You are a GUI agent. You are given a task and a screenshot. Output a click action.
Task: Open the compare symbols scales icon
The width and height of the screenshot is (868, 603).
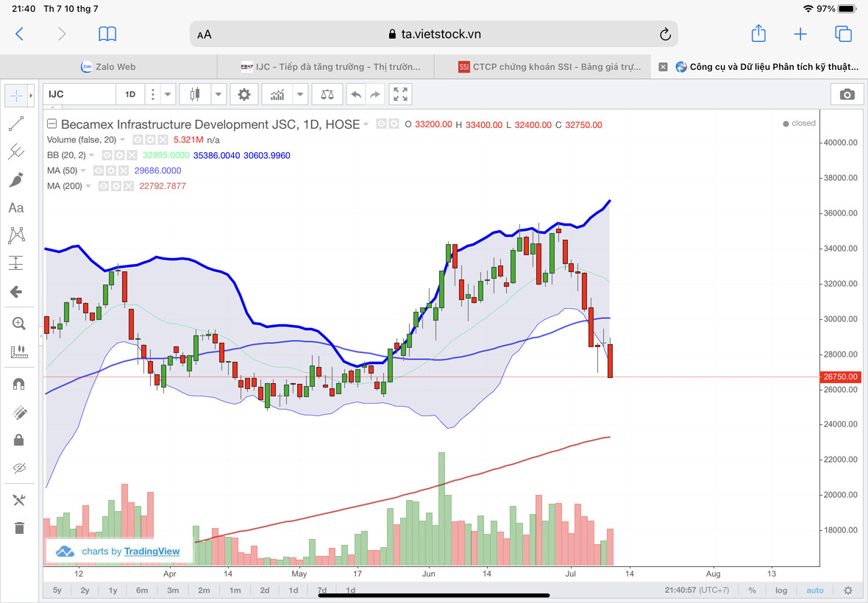(x=327, y=94)
